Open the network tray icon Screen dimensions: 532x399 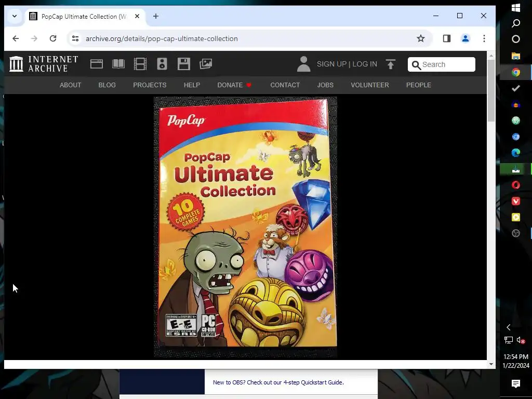point(508,340)
